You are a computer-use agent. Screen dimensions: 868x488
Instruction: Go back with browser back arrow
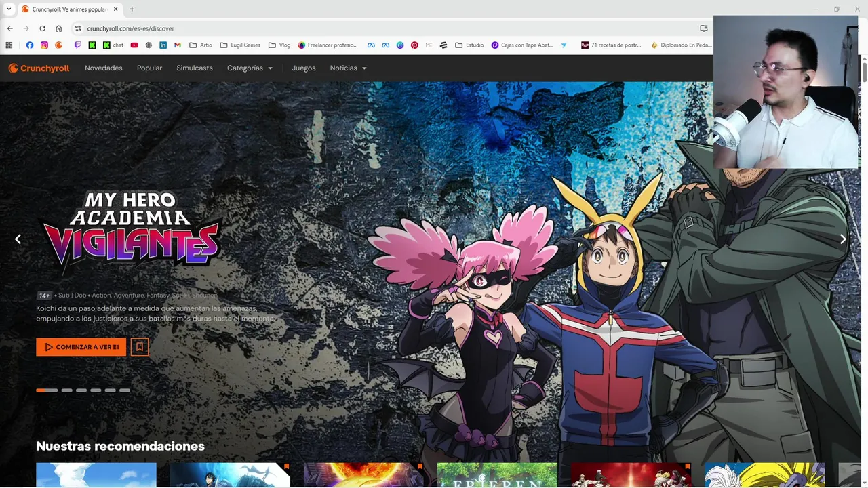pos(9,28)
